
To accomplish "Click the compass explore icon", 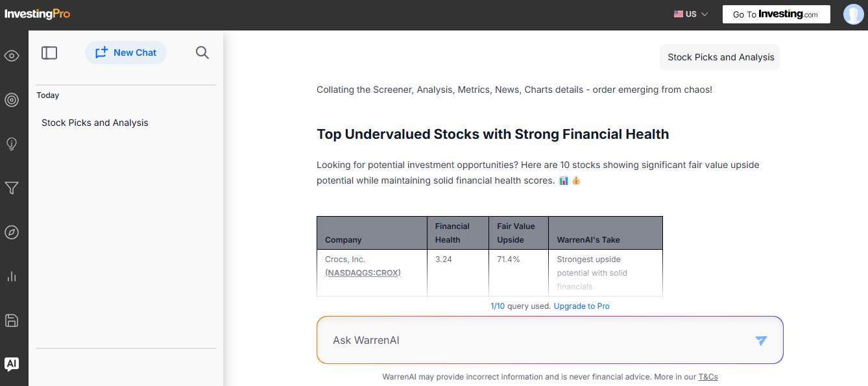I will click(x=12, y=232).
